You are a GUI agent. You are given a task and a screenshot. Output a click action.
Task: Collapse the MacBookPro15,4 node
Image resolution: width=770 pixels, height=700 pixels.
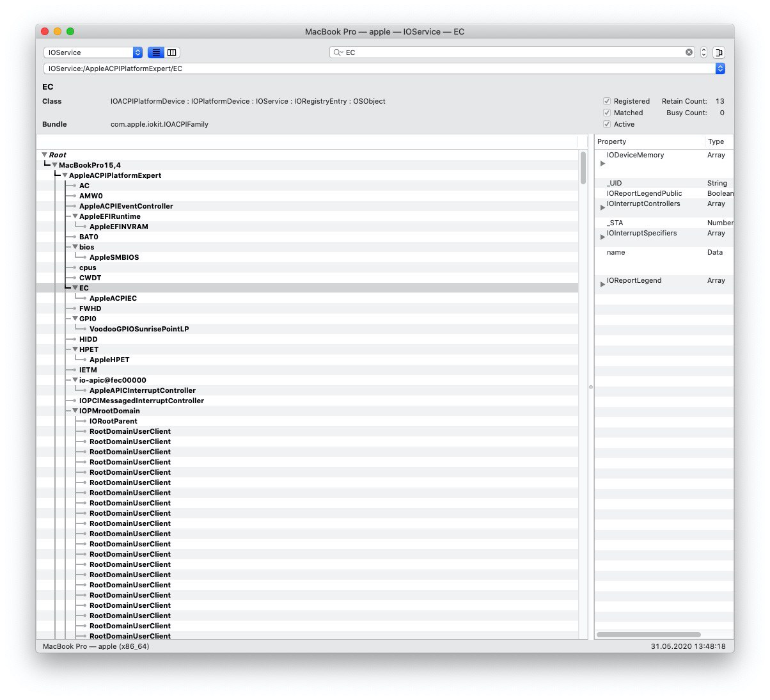click(55, 165)
